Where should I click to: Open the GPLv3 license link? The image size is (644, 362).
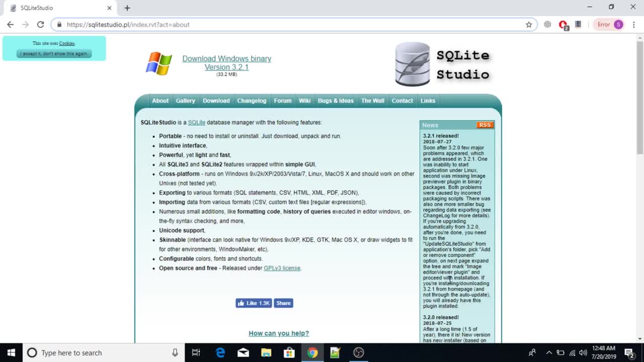click(282, 268)
